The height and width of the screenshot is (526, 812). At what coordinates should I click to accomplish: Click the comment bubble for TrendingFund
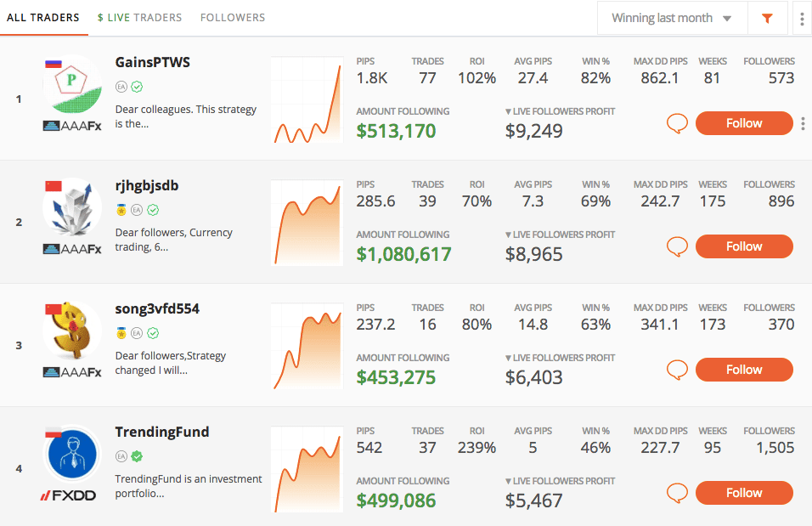pyautogui.click(x=677, y=494)
